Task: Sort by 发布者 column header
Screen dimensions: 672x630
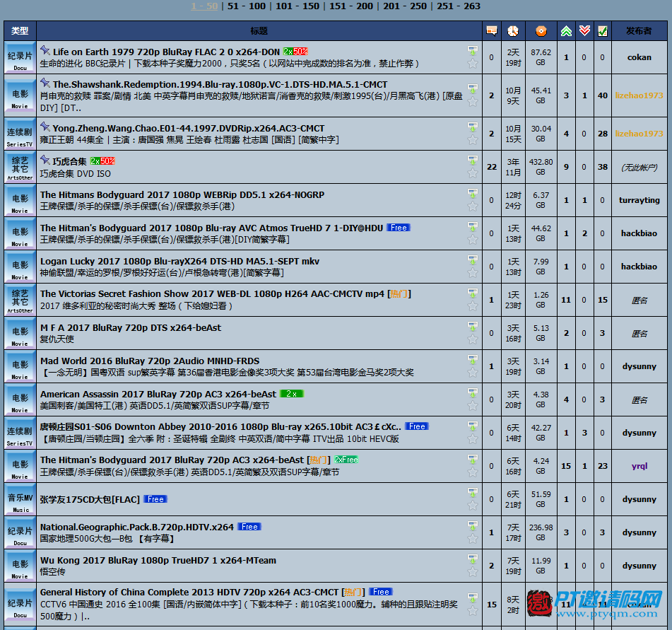Action: (639, 31)
